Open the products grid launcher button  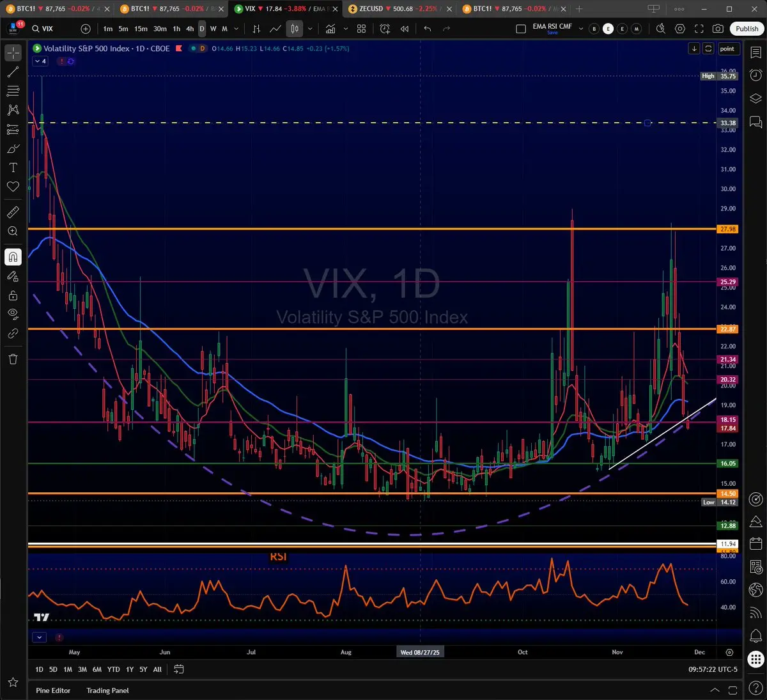pyautogui.click(x=755, y=659)
